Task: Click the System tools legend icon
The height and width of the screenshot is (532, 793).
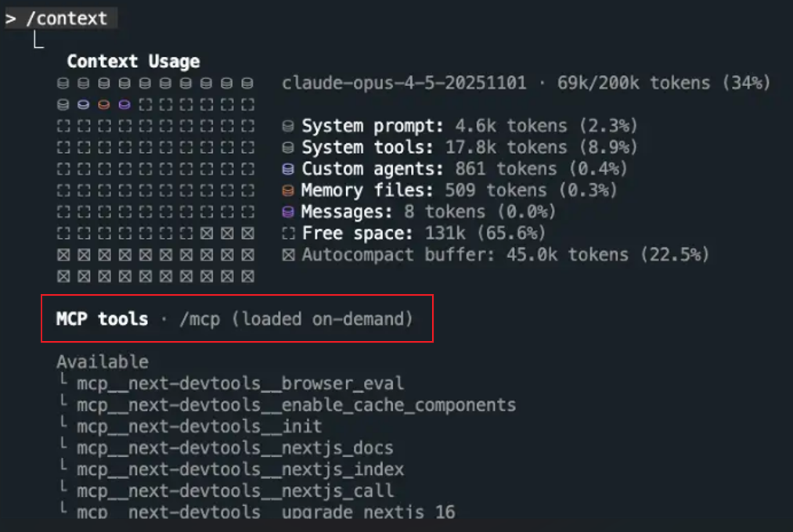Action: click(x=288, y=147)
